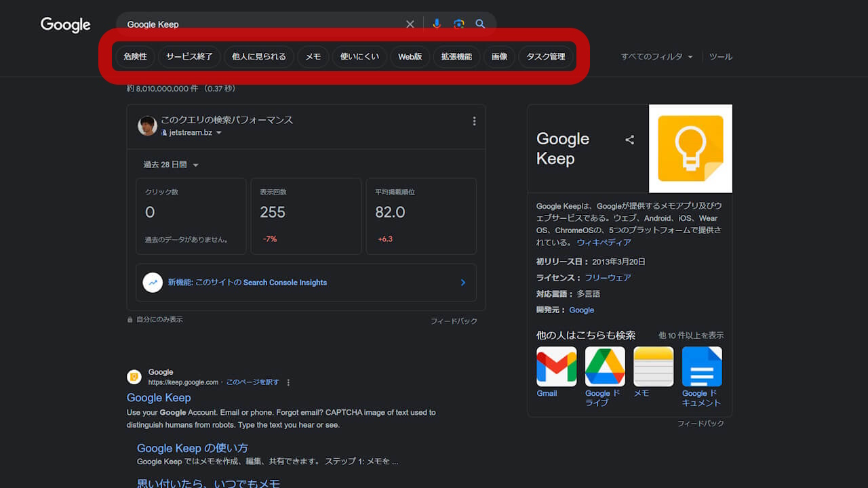Open Gmail from 他の人はこちらも検索
Screen dimensions: 868x488
[x=556, y=366]
